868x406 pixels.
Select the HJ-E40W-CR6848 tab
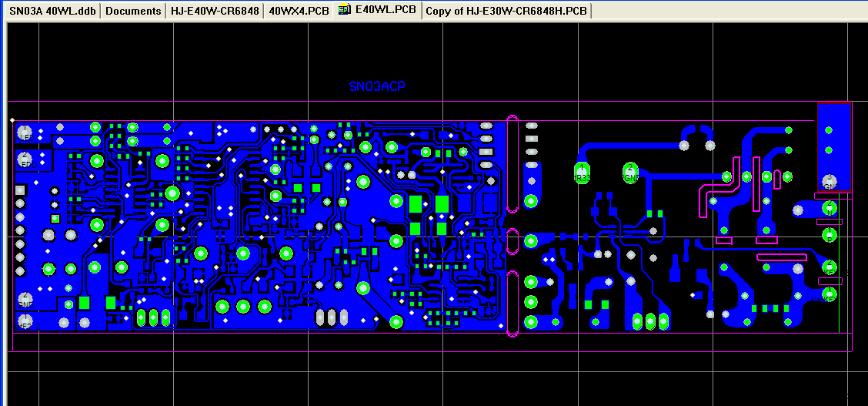pyautogui.click(x=215, y=11)
